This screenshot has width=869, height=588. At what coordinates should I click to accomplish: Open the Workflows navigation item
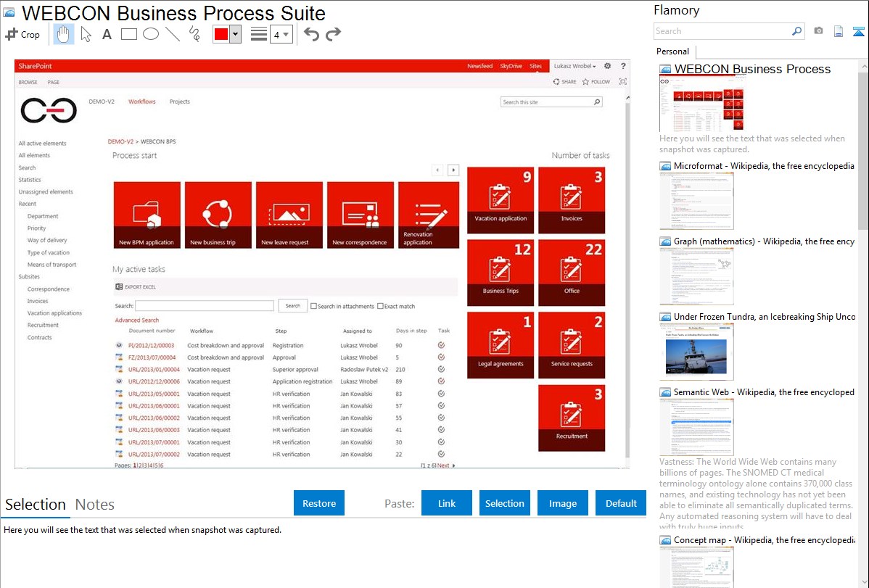pyautogui.click(x=142, y=102)
